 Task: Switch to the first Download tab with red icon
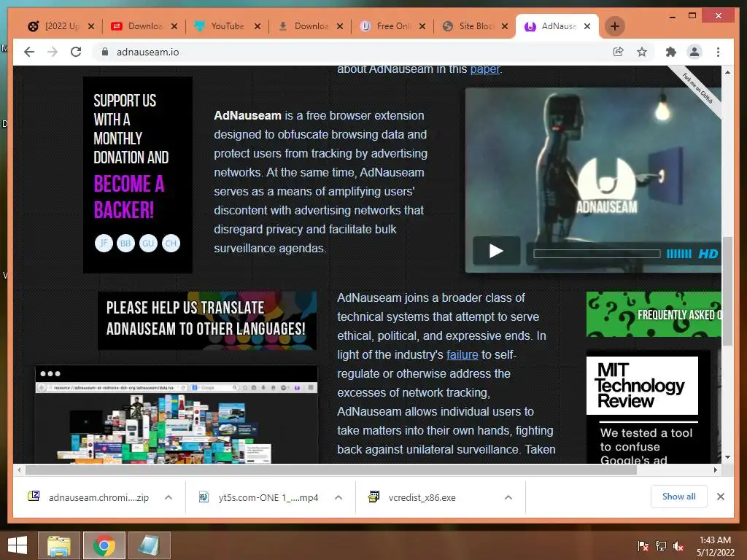pyautogui.click(x=144, y=26)
